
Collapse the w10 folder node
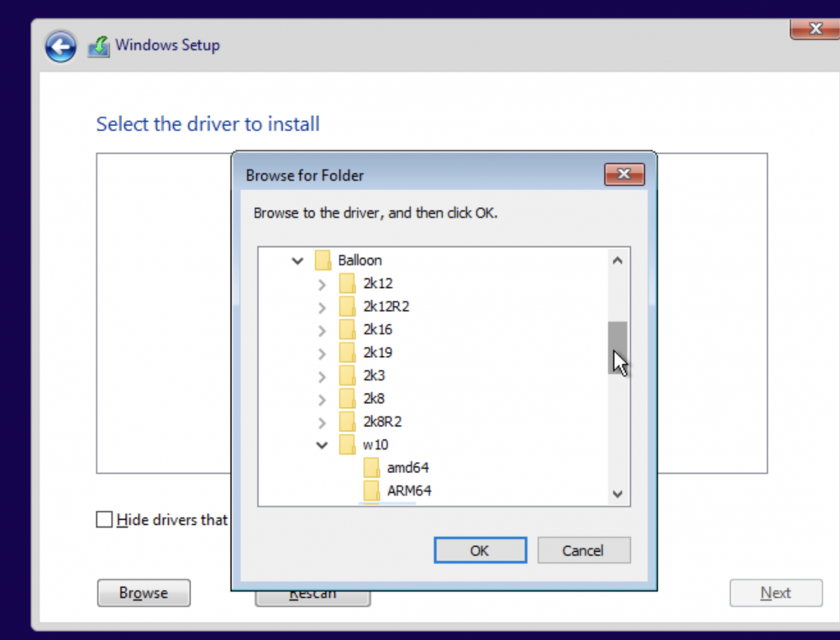click(x=322, y=445)
